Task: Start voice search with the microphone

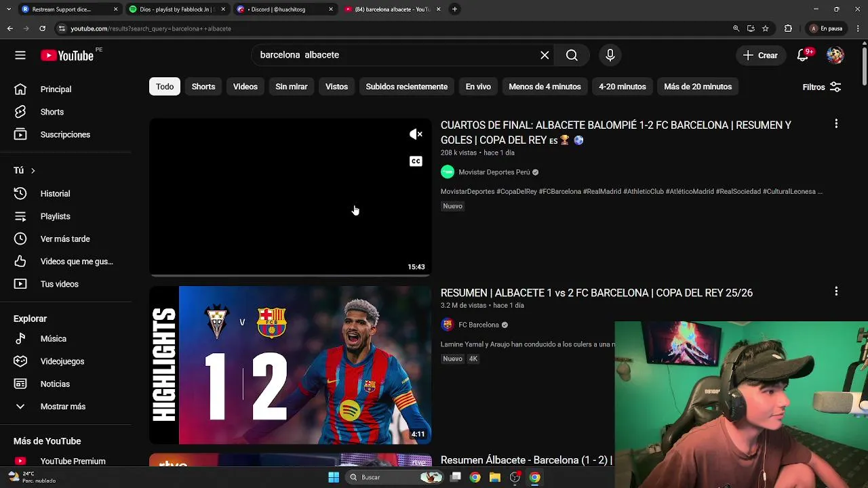Action: point(610,56)
